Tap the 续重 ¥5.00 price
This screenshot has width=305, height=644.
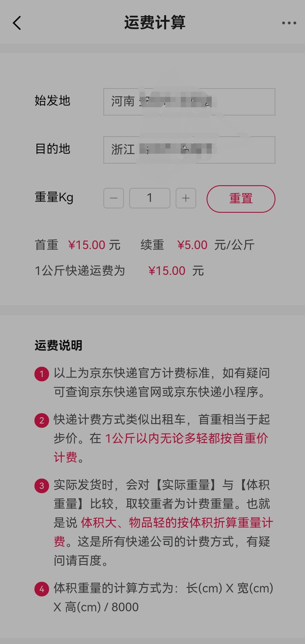(x=192, y=245)
